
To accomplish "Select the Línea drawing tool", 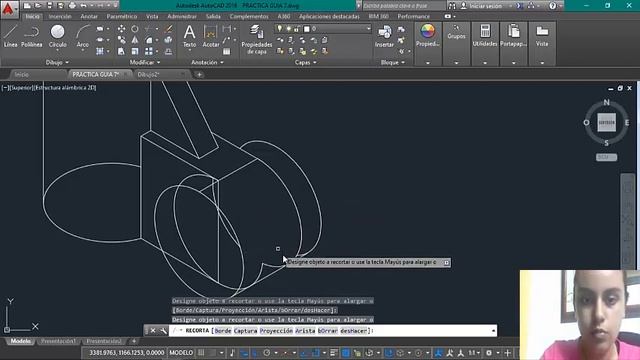I will [10, 36].
